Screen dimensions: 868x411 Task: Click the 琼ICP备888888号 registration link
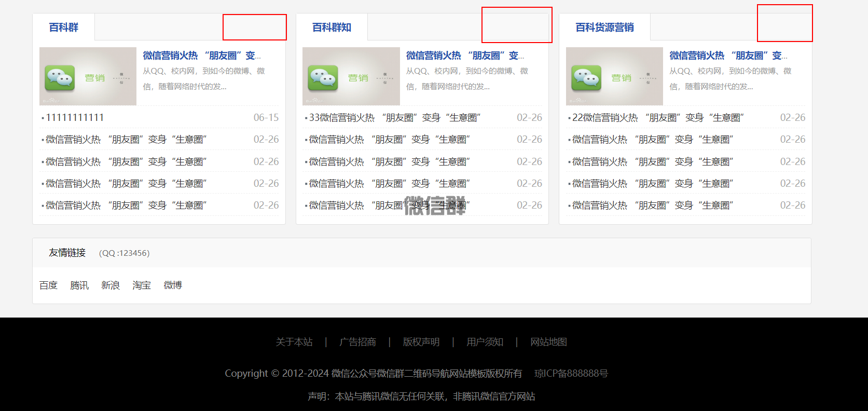pyautogui.click(x=571, y=374)
